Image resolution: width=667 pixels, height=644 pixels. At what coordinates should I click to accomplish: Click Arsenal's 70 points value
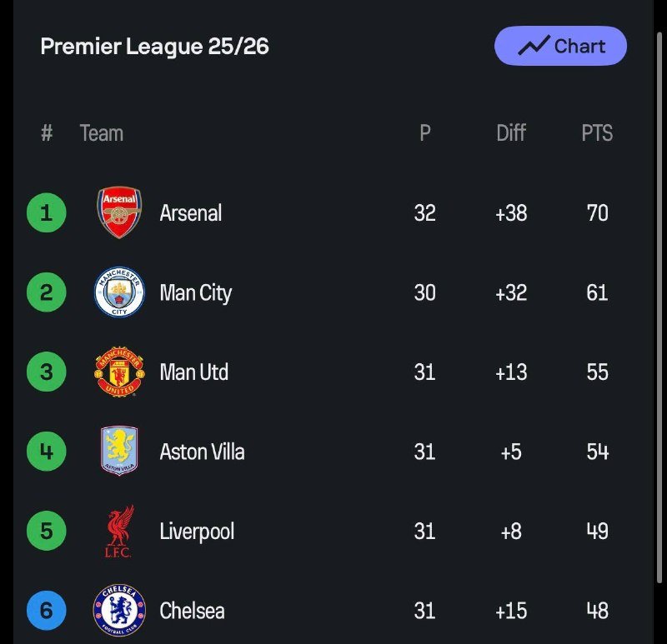pyautogui.click(x=597, y=213)
